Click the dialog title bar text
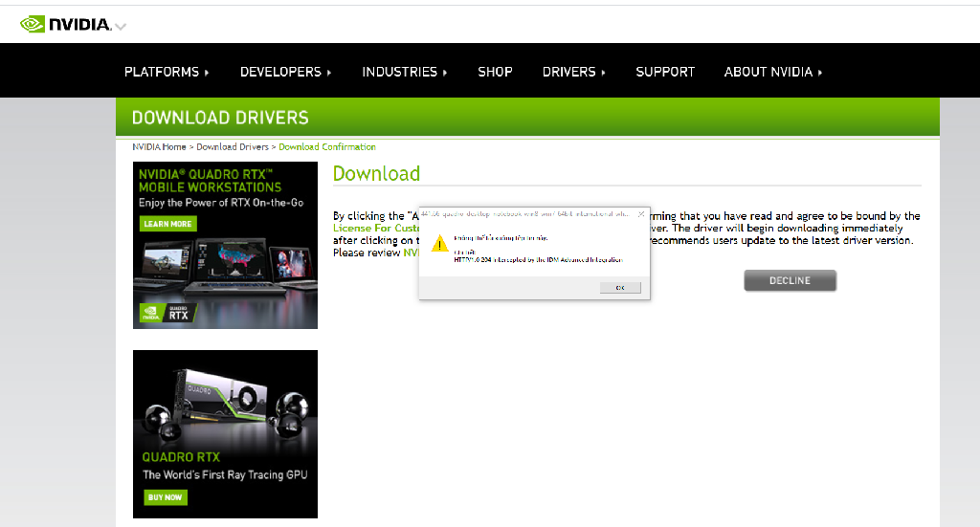This screenshot has height=527, width=980. click(x=525, y=213)
